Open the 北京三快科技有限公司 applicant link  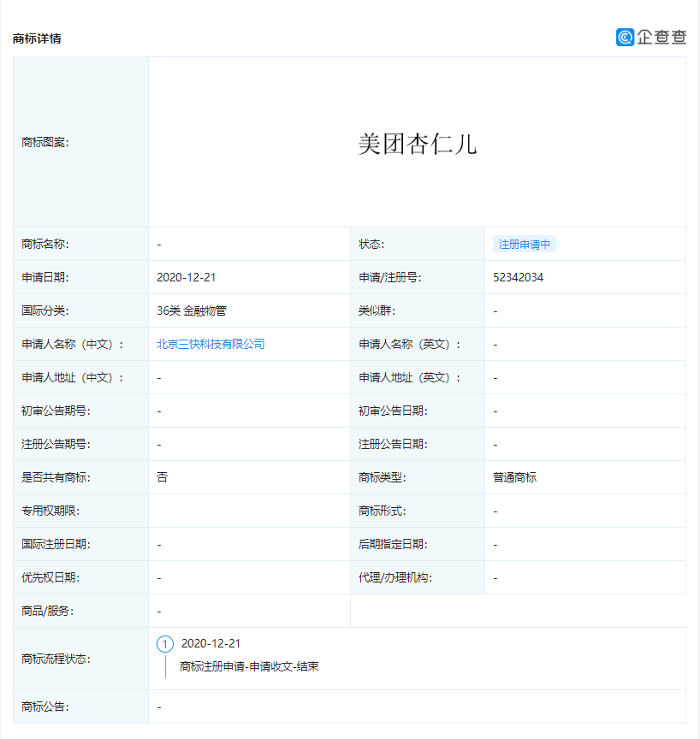point(211,344)
